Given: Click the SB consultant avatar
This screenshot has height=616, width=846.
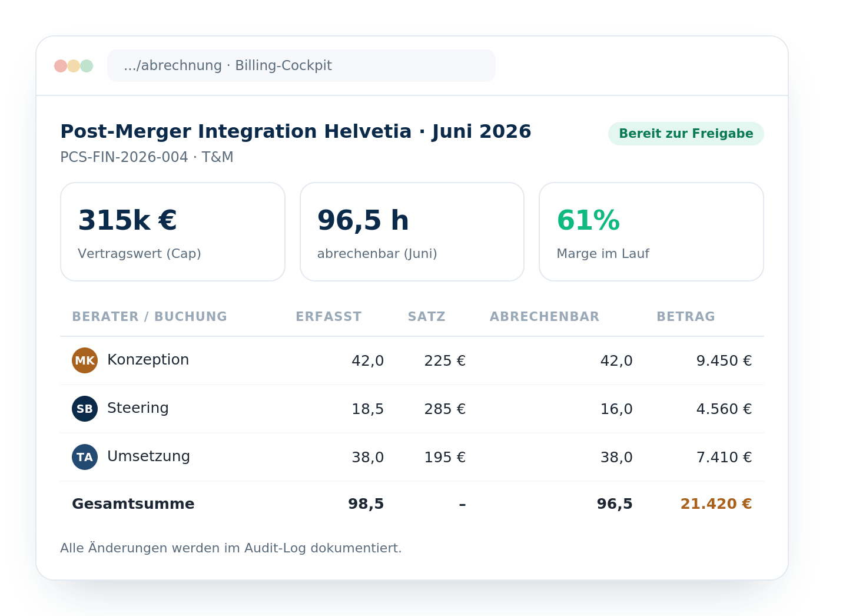Looking at the screenshot, I should (x=85, y=409).
